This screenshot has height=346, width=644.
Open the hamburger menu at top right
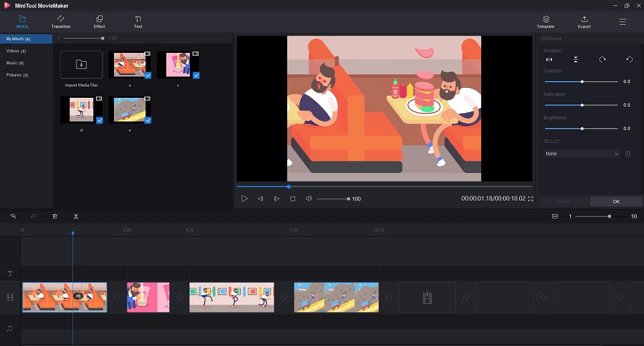pos(623,21)
